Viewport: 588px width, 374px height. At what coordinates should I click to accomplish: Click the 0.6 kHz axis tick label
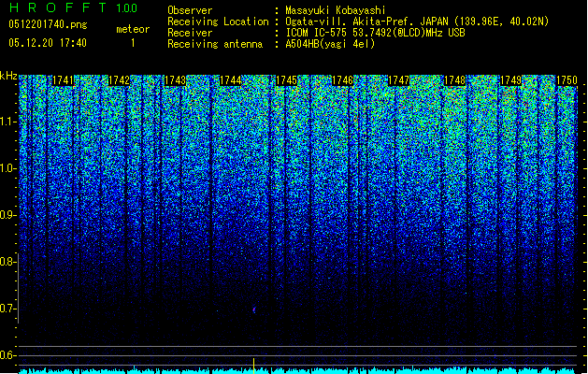coord(7,355)
